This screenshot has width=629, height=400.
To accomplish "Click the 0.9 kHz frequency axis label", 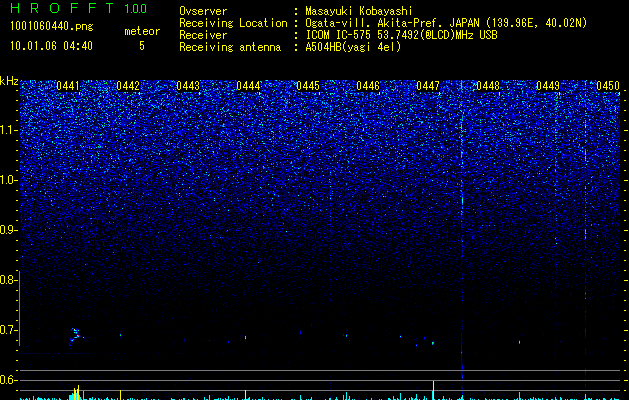I will (x=8, y=230).
